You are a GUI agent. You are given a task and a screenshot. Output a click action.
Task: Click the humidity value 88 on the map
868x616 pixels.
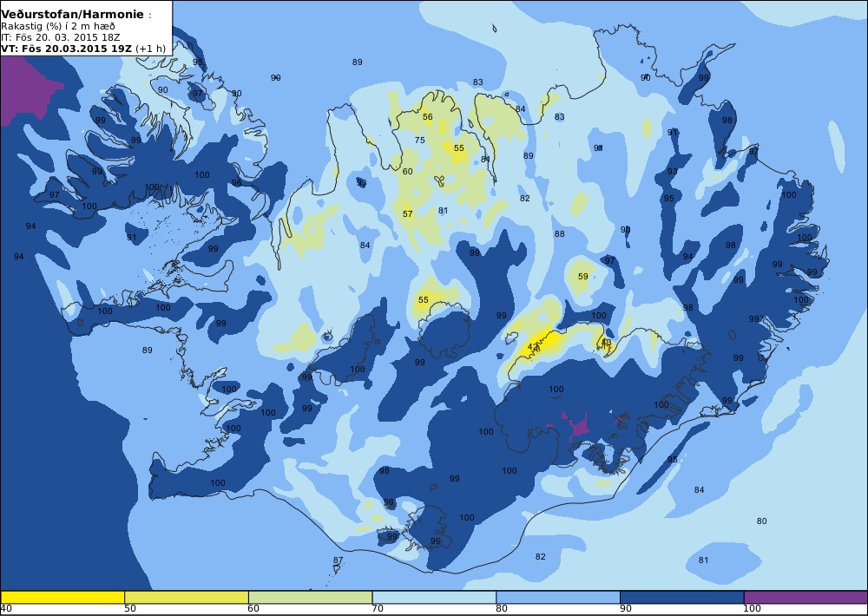(x=560, y=233)
